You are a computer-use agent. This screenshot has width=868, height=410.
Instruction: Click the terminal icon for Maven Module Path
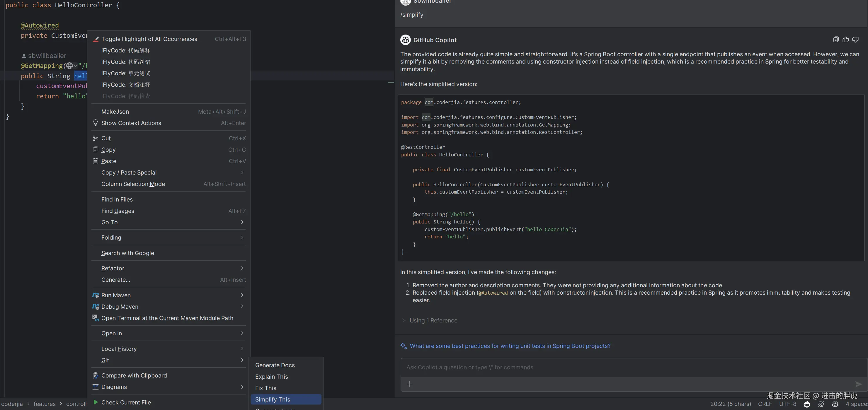pyautogui.click(x=96, y=318)
